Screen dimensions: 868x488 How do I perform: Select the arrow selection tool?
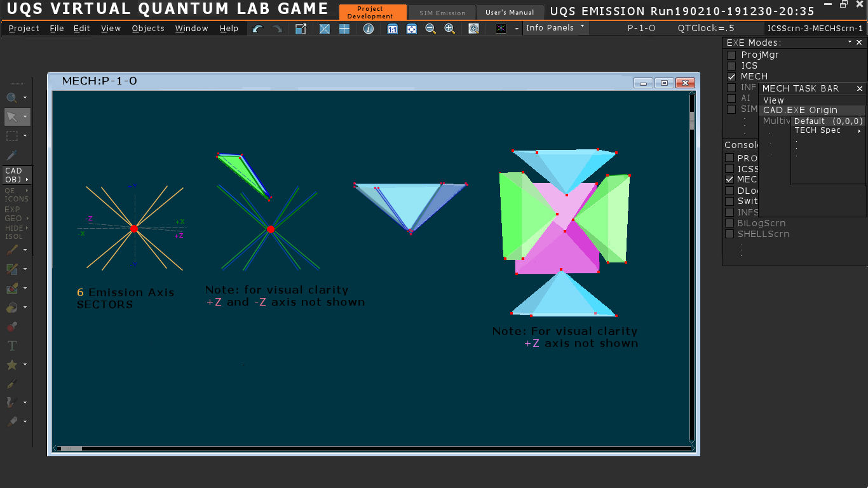click(13, 117)
